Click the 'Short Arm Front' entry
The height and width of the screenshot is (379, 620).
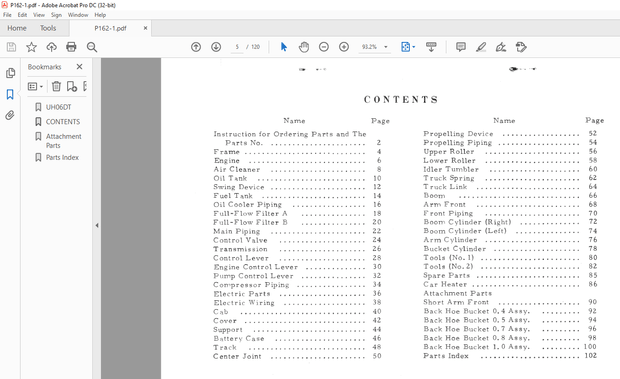tap(456, 302)
